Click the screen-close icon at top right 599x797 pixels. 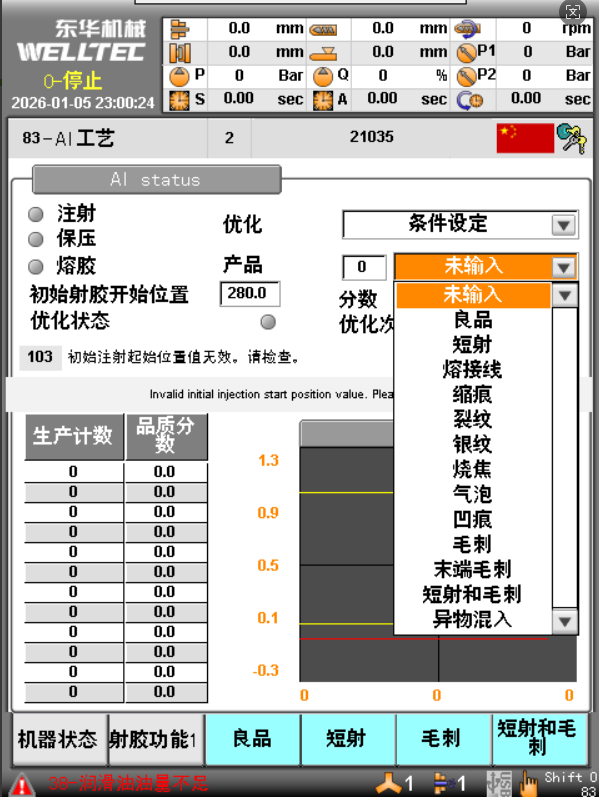pos(573,12)
